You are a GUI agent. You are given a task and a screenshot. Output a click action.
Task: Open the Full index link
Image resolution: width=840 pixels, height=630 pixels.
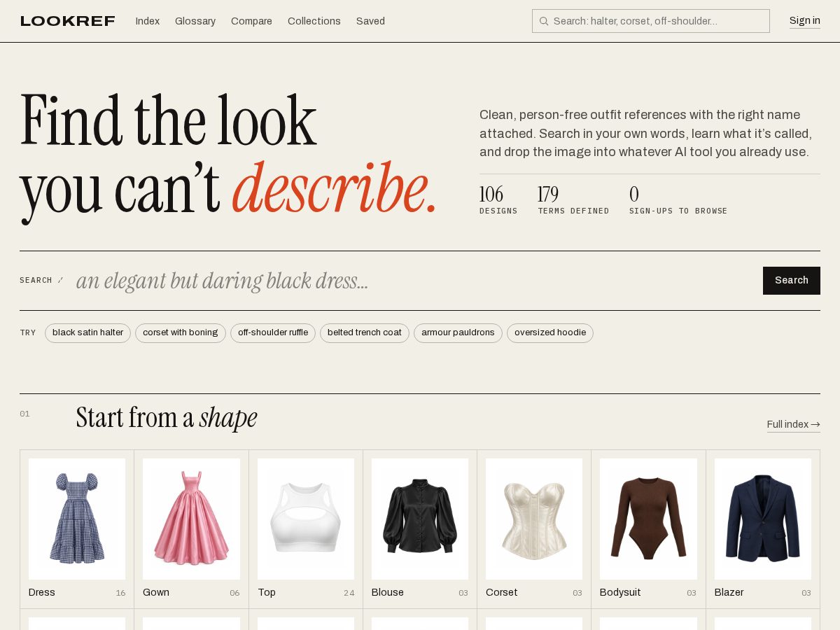794,425
